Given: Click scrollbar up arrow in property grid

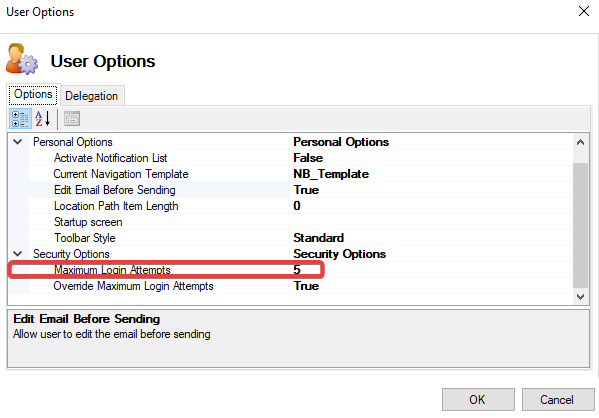Looking at the screenshot, I should (x=580, y=143).
